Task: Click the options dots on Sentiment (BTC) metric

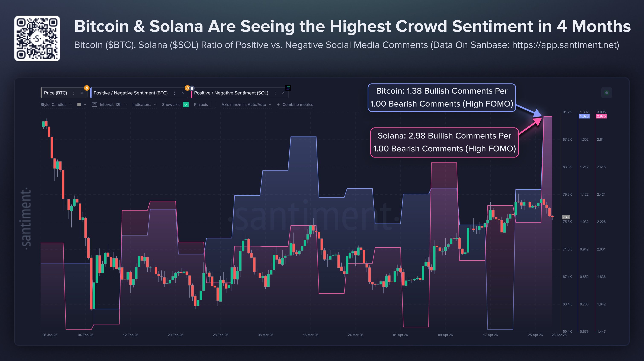Action: point(174,93)
